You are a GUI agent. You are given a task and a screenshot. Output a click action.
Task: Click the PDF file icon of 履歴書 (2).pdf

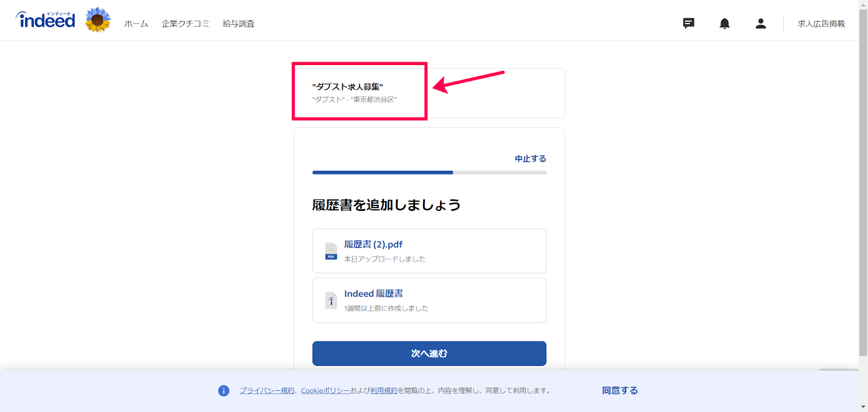331,251
